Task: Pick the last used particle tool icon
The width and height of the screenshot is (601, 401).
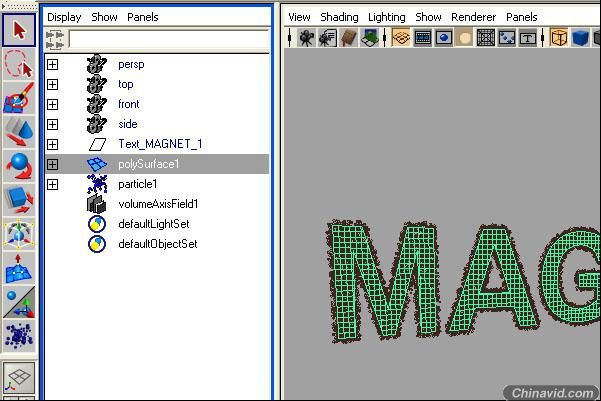Action: (x=19, y=336)
